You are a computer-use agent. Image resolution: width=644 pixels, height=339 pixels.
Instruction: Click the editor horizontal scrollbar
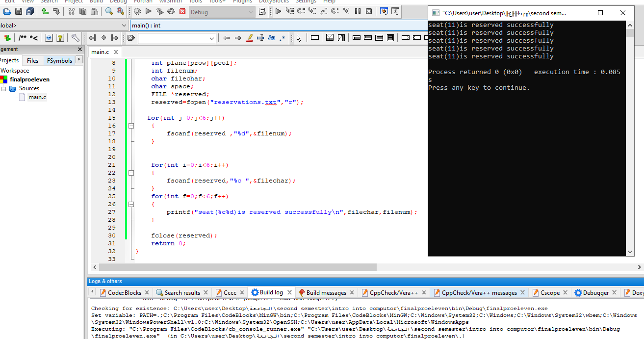(238, 267)
